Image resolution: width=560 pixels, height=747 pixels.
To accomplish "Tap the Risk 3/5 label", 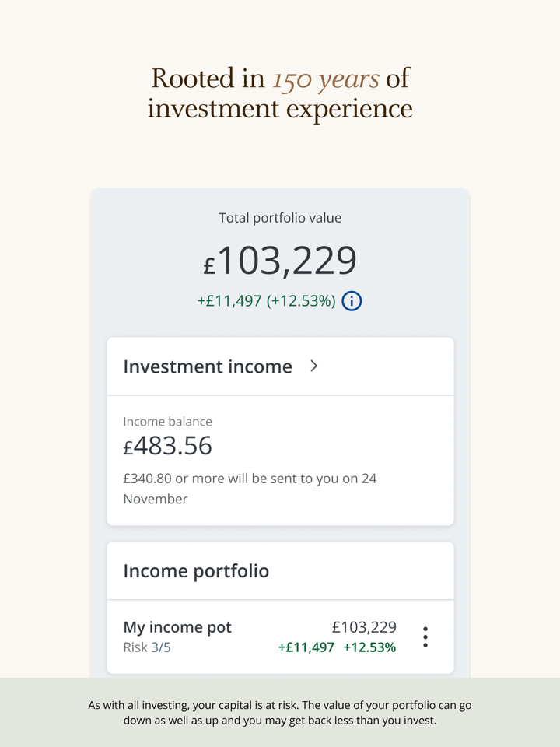I will [147, 647].
